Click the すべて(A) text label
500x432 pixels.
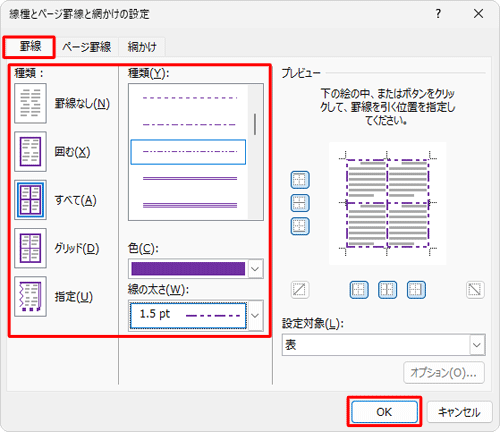point(76,200)
